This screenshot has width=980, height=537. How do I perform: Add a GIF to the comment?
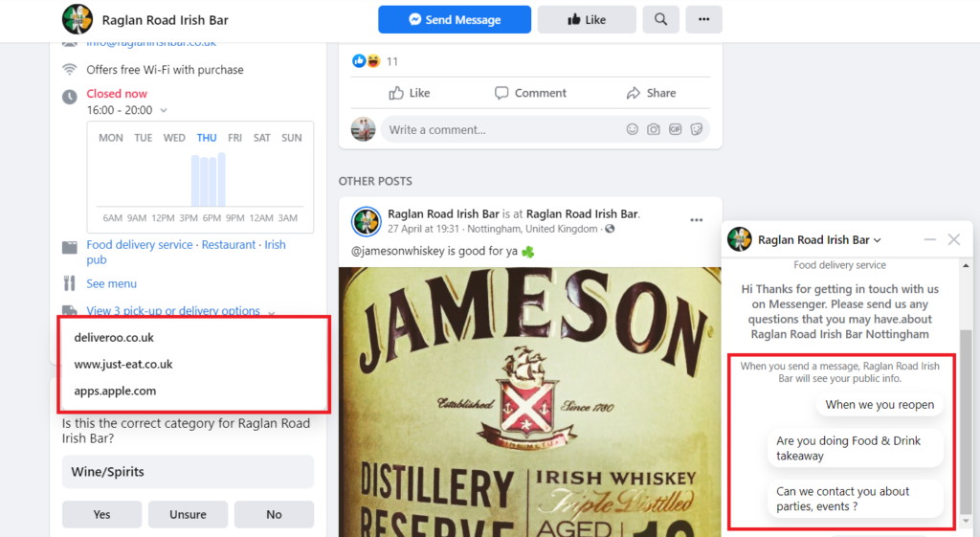click(675, 129)
